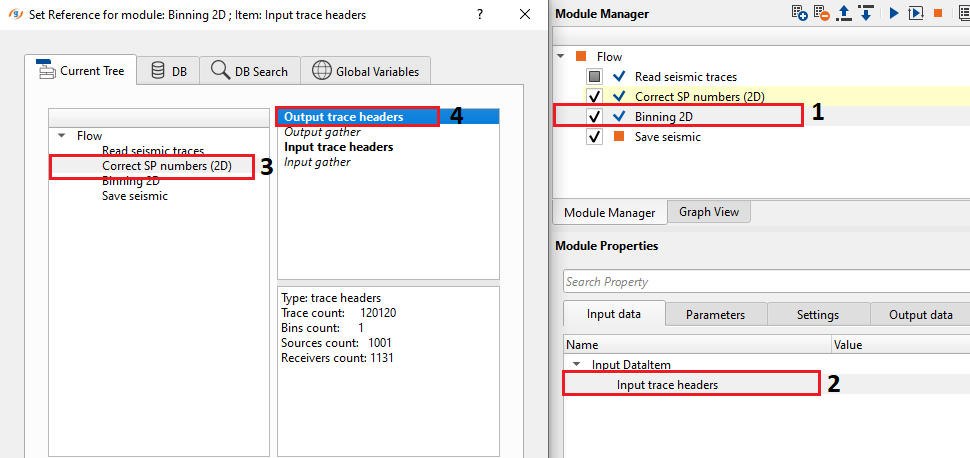Uncheck the Correct SP numbers (2D) checkbox
Viewport: 970px width, 458px height.
point(595,97)
